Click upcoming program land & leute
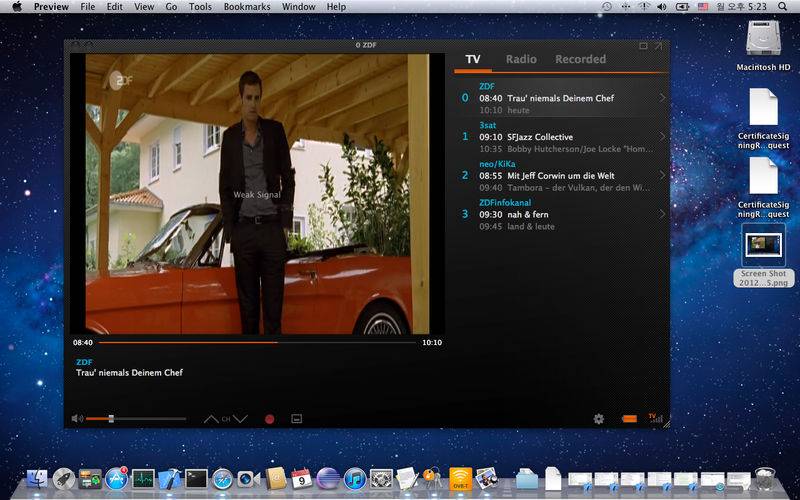The height and width of the screenshot is (500, 800). [x=531, y=227]
